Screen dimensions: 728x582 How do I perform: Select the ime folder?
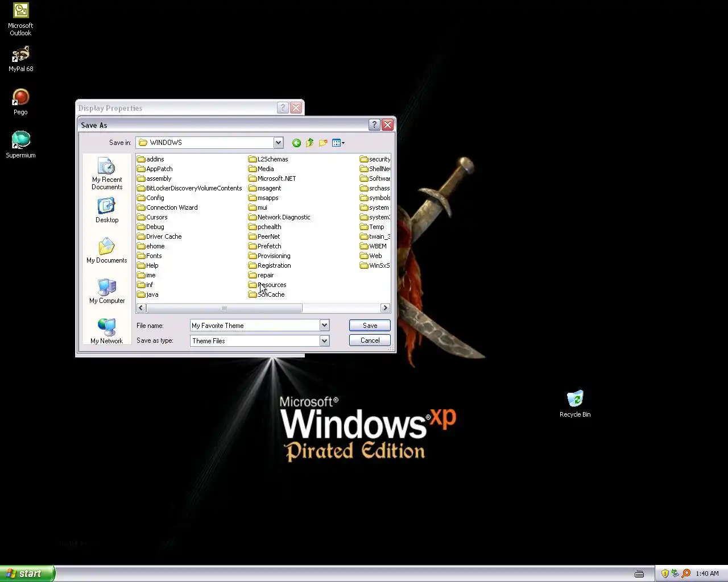(x=147, y=275)
